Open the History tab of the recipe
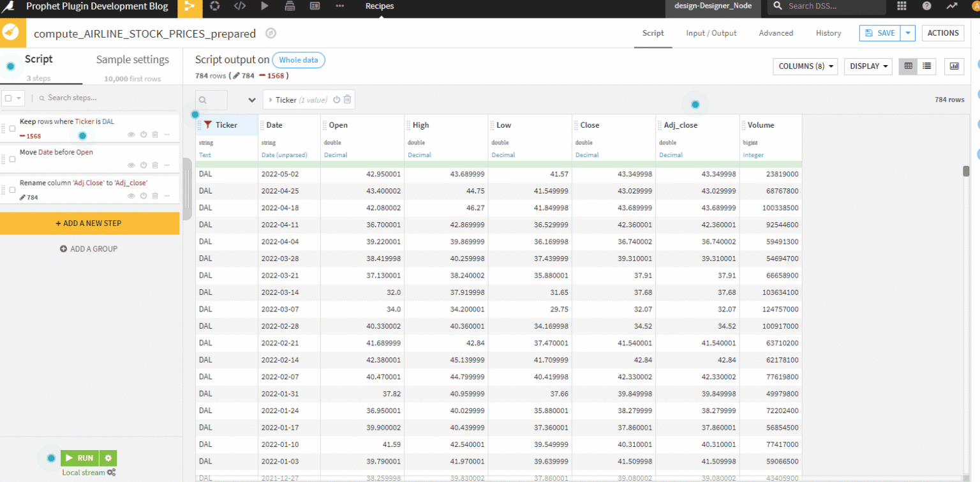The height and width of the screenshot is (482, 980). coord(828,33)
